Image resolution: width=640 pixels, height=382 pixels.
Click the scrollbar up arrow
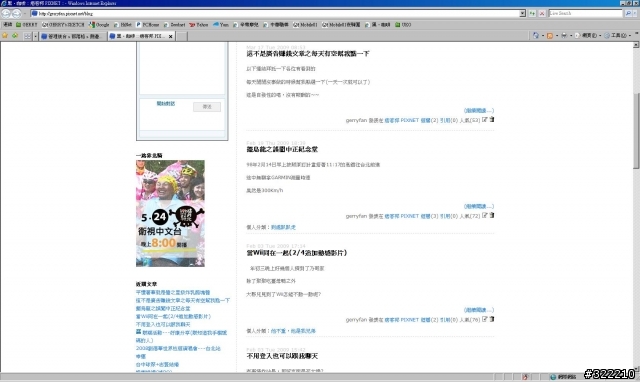(636, 45)
